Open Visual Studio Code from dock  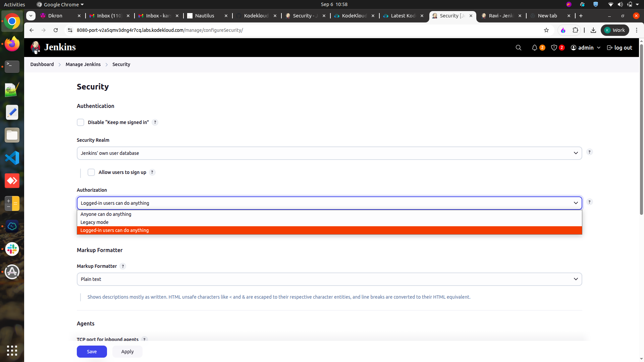12,158
